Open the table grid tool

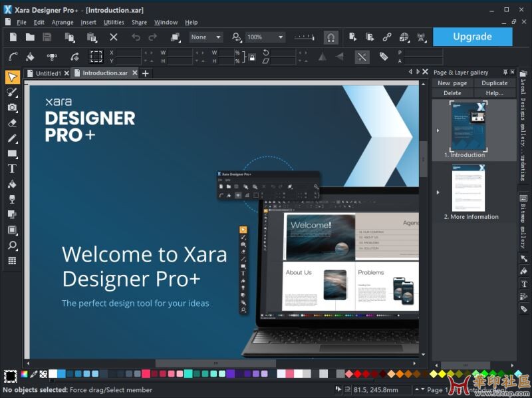click(12, 260)
